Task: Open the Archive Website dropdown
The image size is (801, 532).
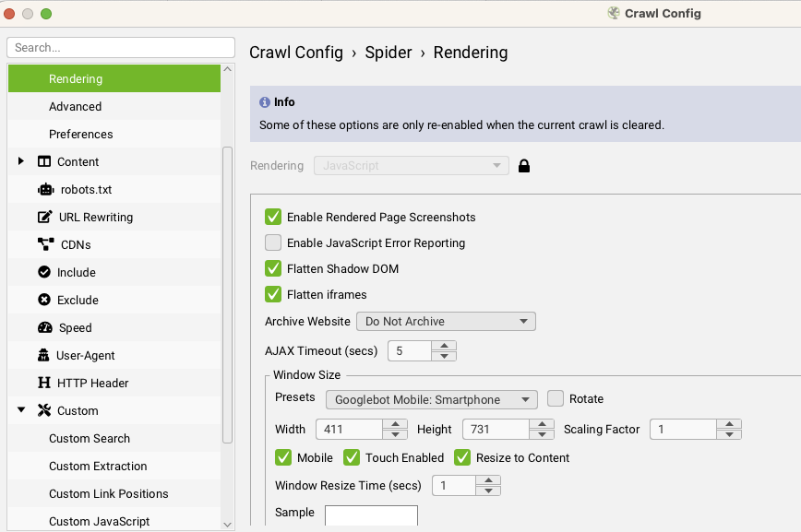Action: [446, 322]
